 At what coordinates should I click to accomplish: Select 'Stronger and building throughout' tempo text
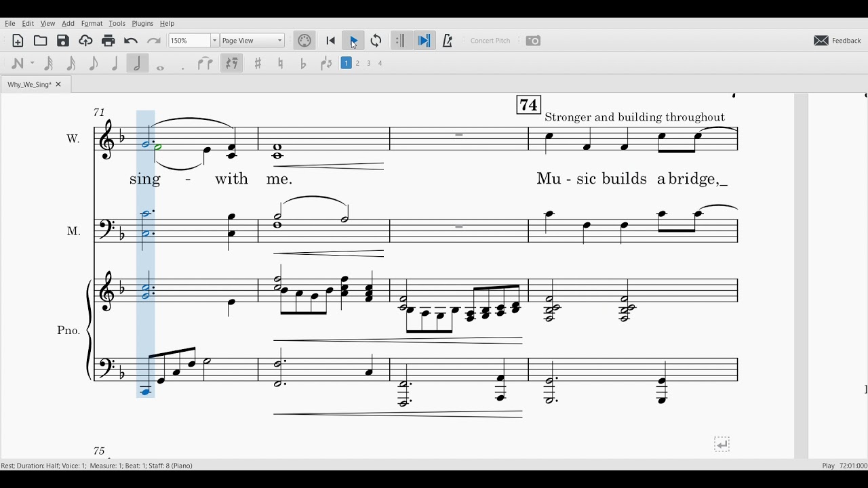click(635, 117)
